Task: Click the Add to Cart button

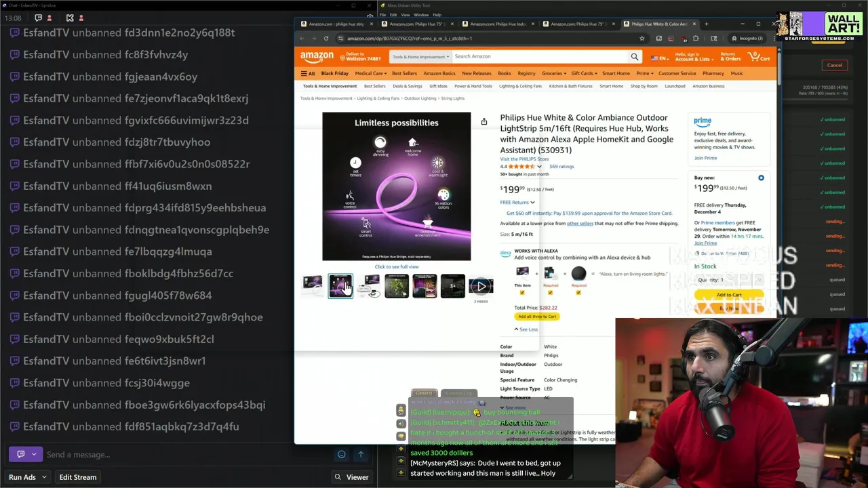Action: pos(729,295)
